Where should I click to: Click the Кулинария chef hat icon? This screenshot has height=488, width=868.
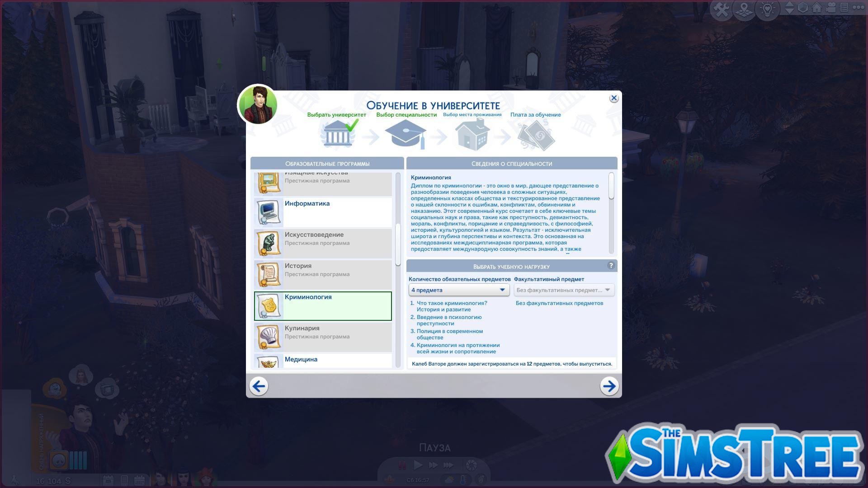coord(269,337)
